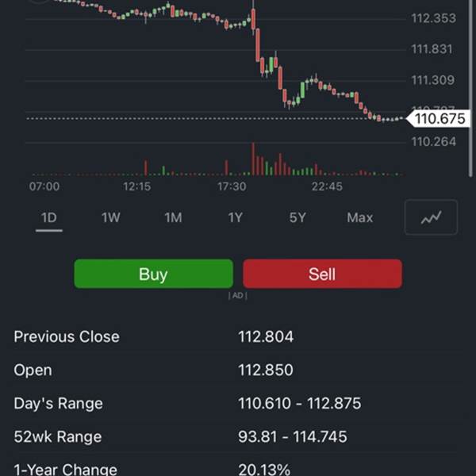Select the 1D timeframe tab
Image resolution: width=476 pixels, height=476 pixels.
[49, 218]
